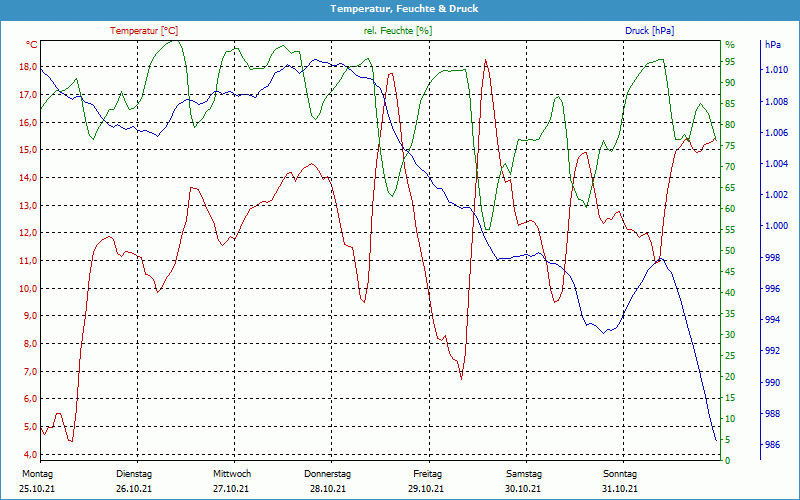Click the '20' humidity axis value
Image resolution: width=800 pixels, height=500 pixels.
coord(730,377)
